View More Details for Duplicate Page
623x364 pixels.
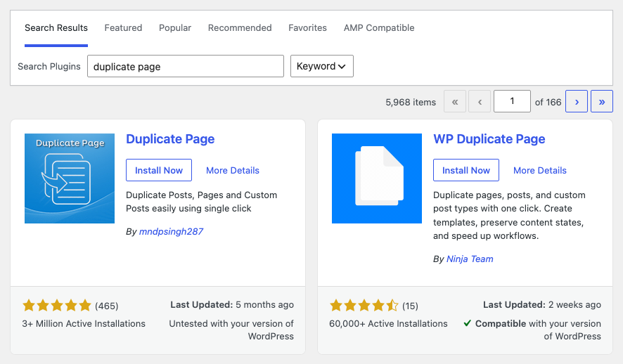pos(233,170)
